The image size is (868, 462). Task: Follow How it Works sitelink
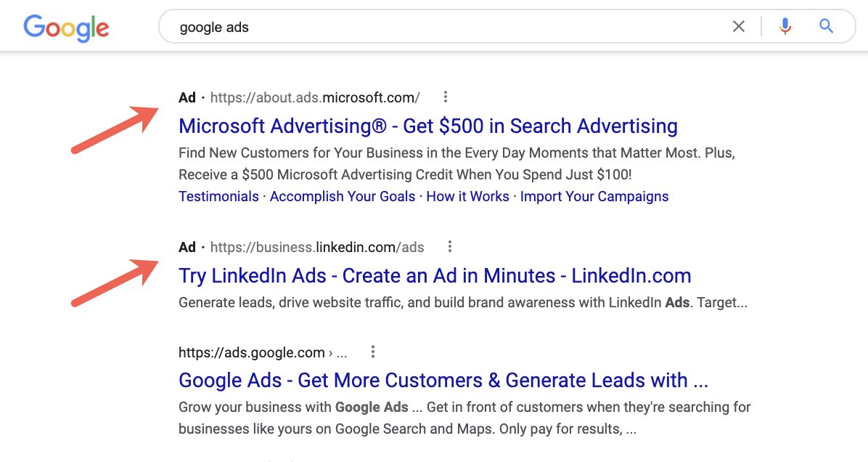[x=467, y=196]
